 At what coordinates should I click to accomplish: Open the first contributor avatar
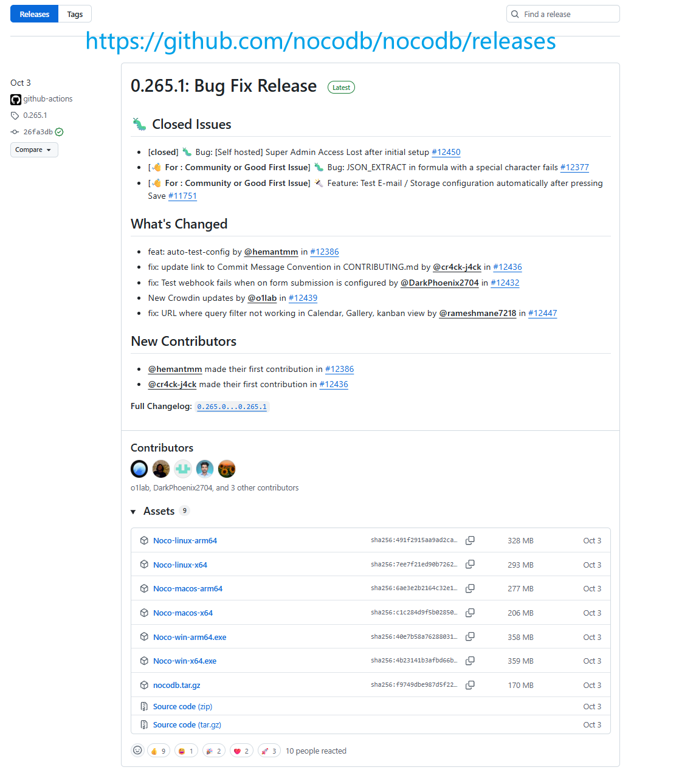139,469
